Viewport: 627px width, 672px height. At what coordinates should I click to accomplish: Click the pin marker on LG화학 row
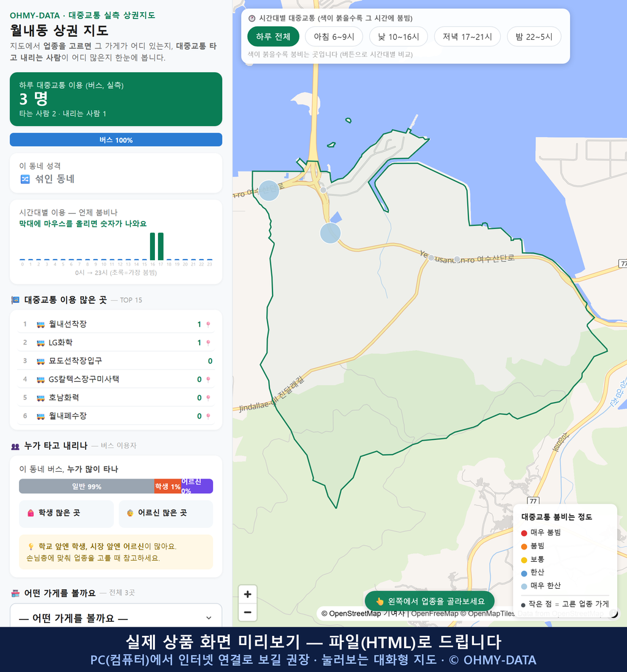(208, 343)
